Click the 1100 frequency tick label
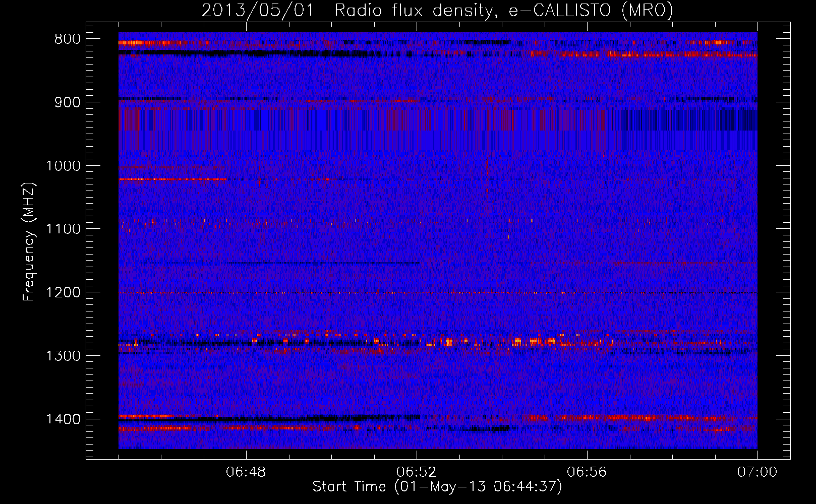The image size is (816, 504). 63,229
